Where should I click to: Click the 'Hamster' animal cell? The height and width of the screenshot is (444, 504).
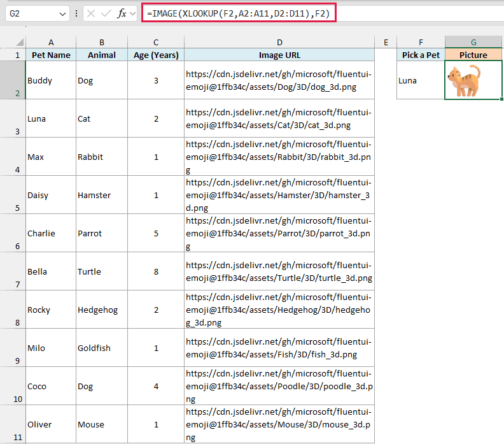coord(102,195)
